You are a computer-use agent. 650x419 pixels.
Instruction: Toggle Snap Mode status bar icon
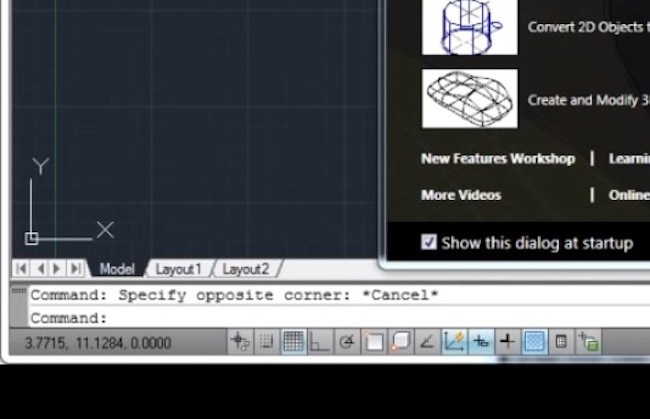point(267,342)
